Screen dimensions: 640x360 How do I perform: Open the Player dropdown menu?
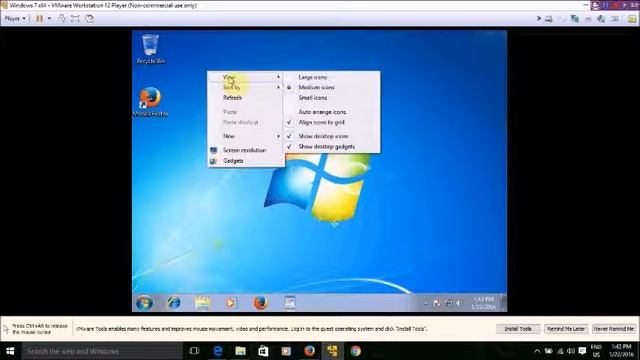pyautogui.click(x=15, y=18)
